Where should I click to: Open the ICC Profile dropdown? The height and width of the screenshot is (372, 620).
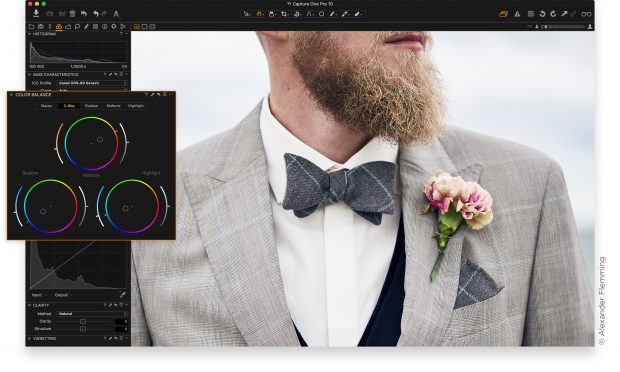(x=92, y=83)
